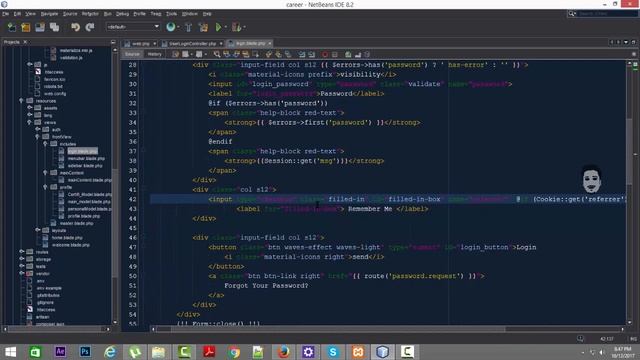This screenshot has width=640, height=360.
Task: Collapse the views folder node
Action: [x=29, y=122]
